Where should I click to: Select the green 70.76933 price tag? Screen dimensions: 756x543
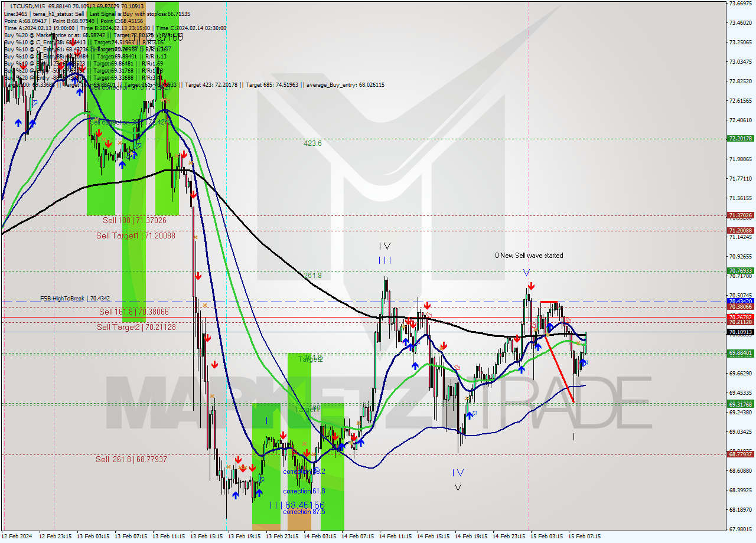click(740, 271)
